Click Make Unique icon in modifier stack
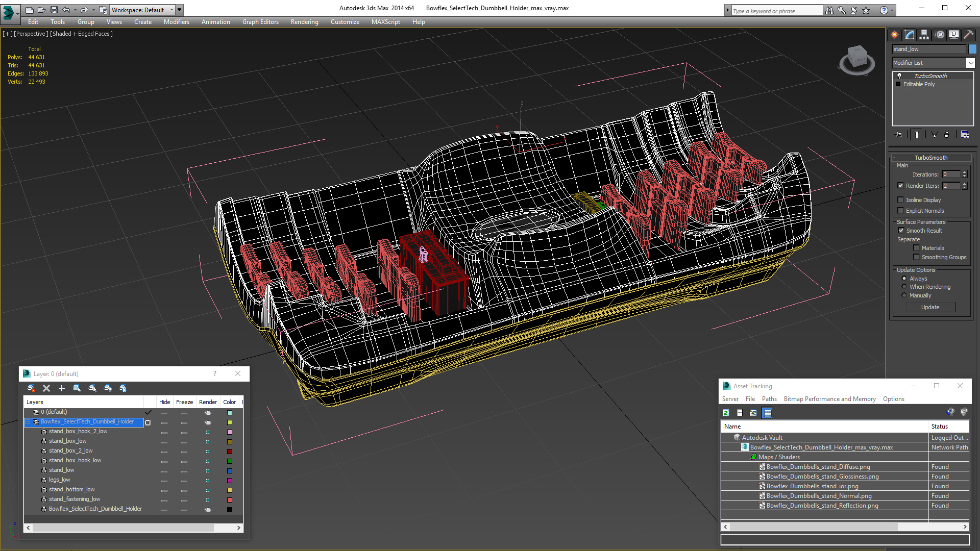Viewport: 980px width, 551px height. (934, 135)
